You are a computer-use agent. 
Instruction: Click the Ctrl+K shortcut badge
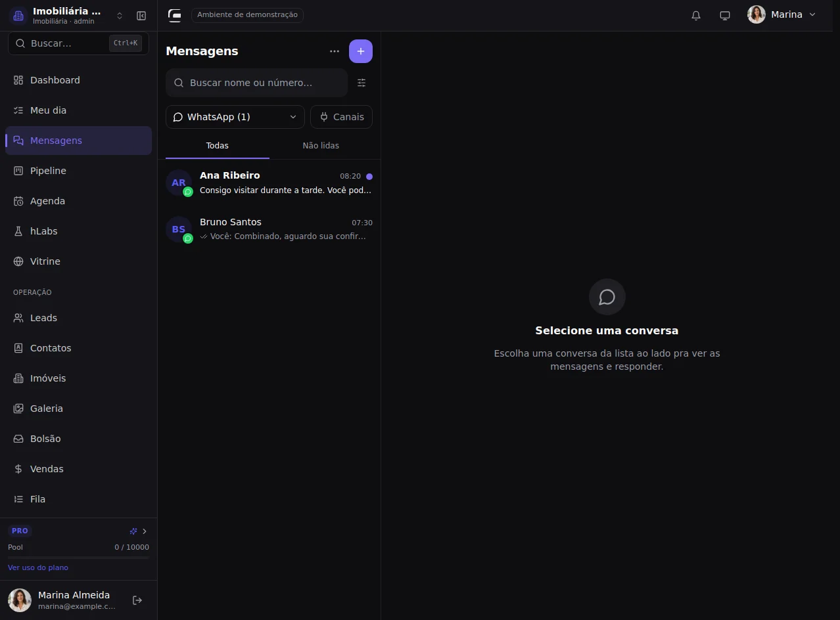tap(126, 43)
